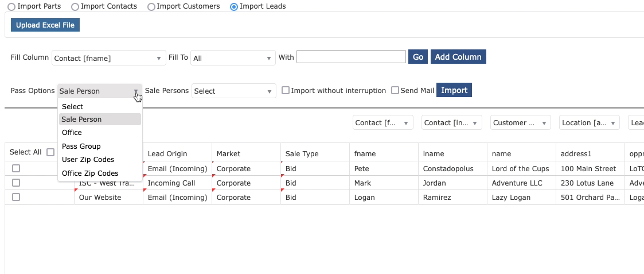
Task: Choose User Zip Codes option
Action: [x=100, y=160]
